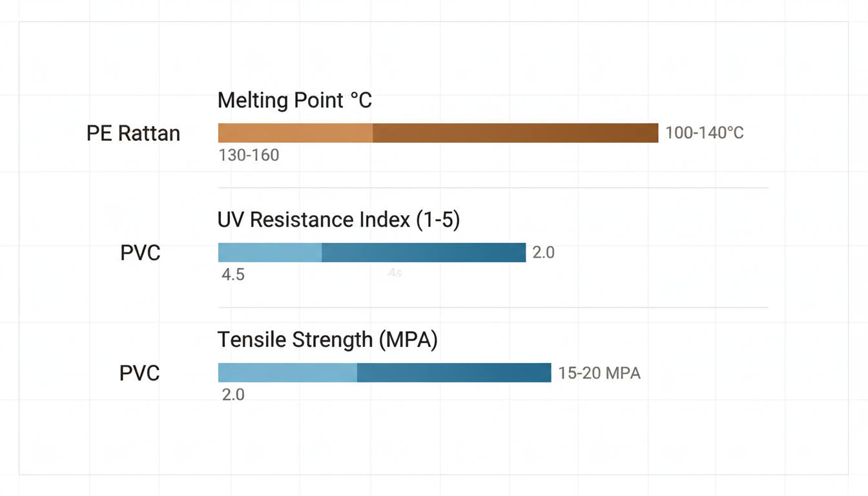Viewport: 868px width, 496px height.
Task: Click the 130-160 value under the orange bar
Action: [x=249, y=155]
